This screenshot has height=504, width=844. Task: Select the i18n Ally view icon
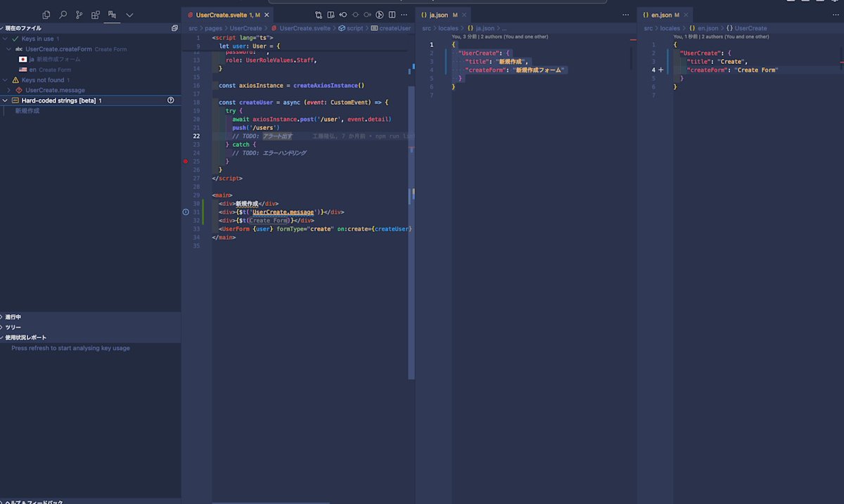click(x=112, y=14)
